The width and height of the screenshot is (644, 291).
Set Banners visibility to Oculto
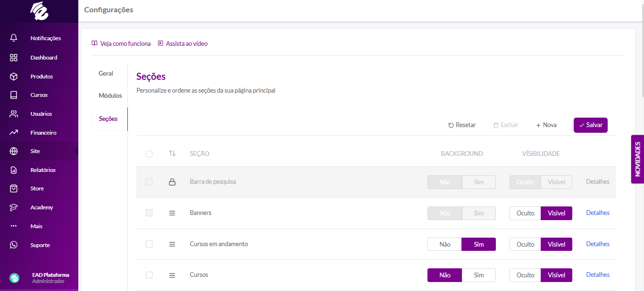(x=525, y=213)
